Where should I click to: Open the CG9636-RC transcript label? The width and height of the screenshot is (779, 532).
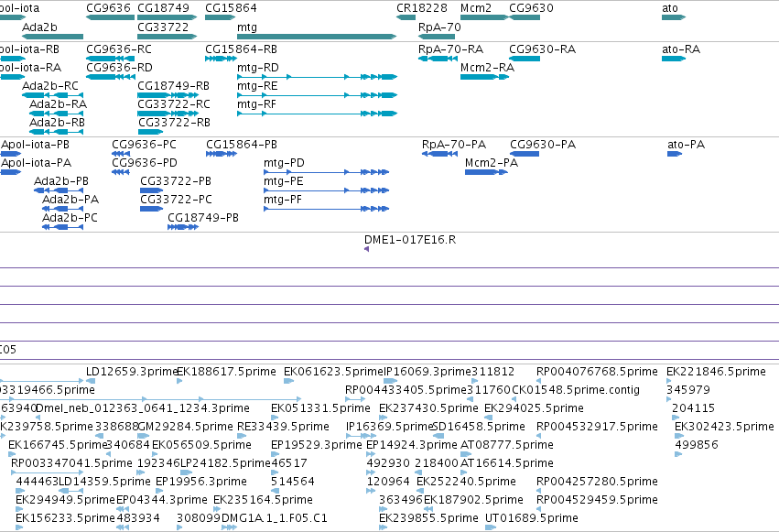pos(119,49)
